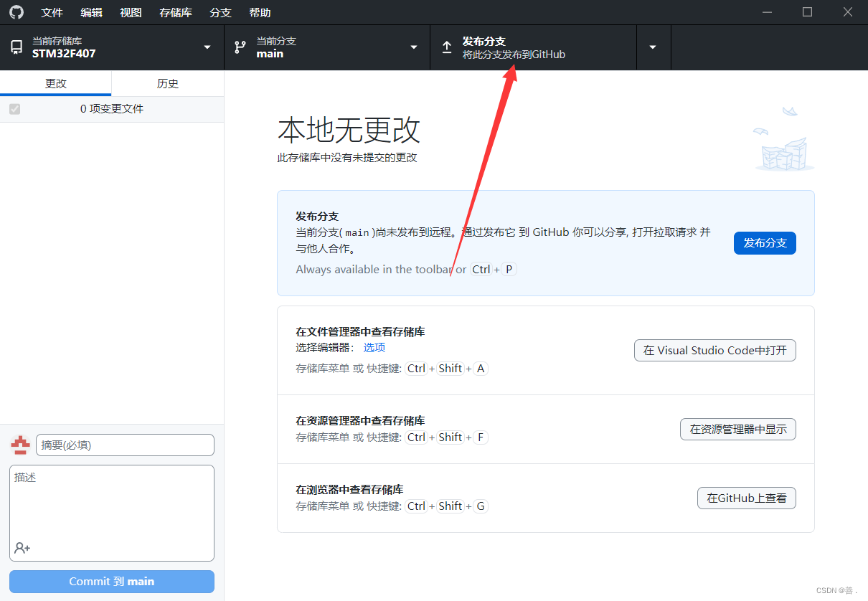This screenshot has height=601, width=868.
Task: Open the 帮助 menu
Action: [260, 13]
